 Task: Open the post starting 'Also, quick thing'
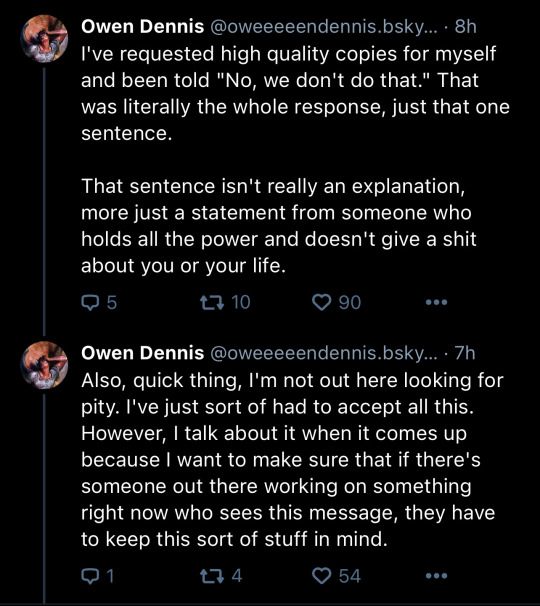click(292, 460)
